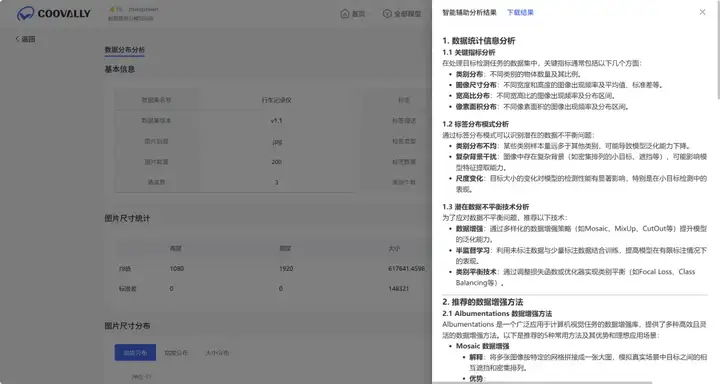The height and width of the screenshot is (384, 720).
Task: Click the 尺度变化 bullet text
Action: pos(469,178)
